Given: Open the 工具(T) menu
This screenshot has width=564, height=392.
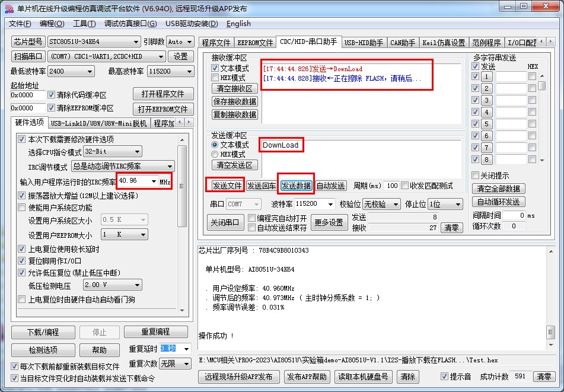Looking at the screenshot, I should [84, 24].
